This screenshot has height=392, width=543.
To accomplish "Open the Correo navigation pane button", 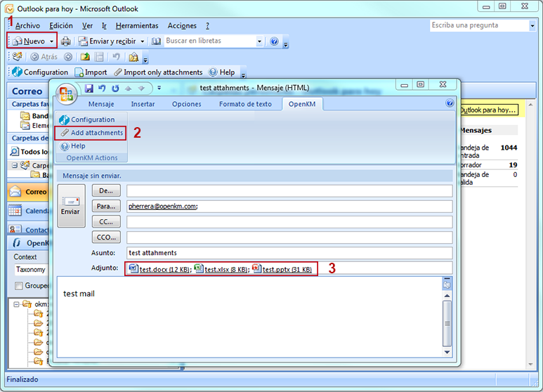I will [28, 192].
